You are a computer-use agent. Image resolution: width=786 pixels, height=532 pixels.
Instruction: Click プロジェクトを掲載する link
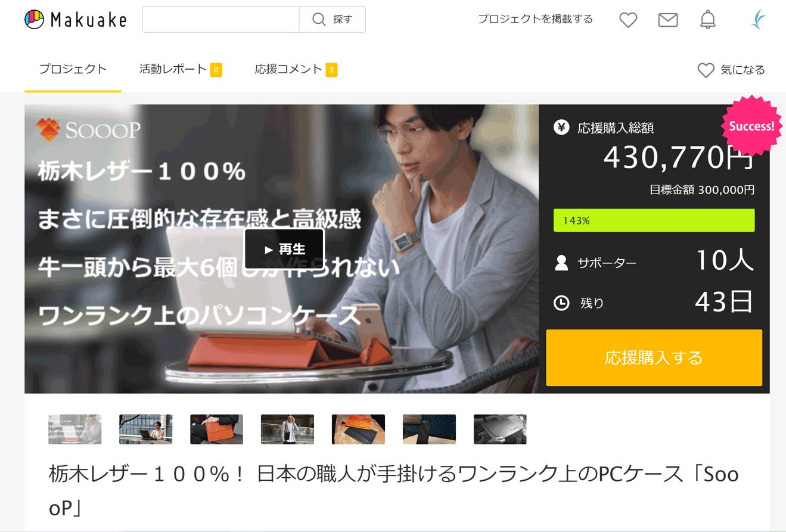[x=535, y=19]
